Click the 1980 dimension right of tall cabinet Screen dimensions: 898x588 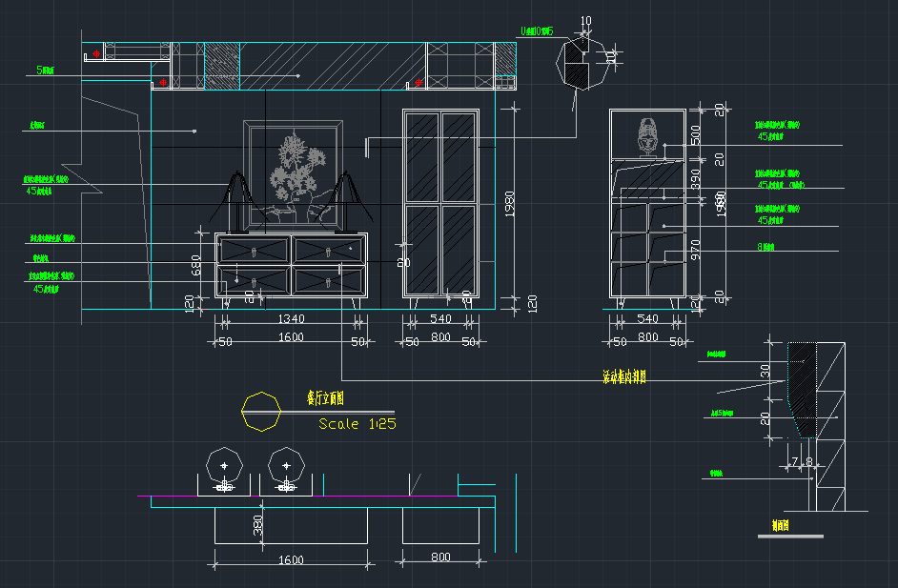(509, 205)
